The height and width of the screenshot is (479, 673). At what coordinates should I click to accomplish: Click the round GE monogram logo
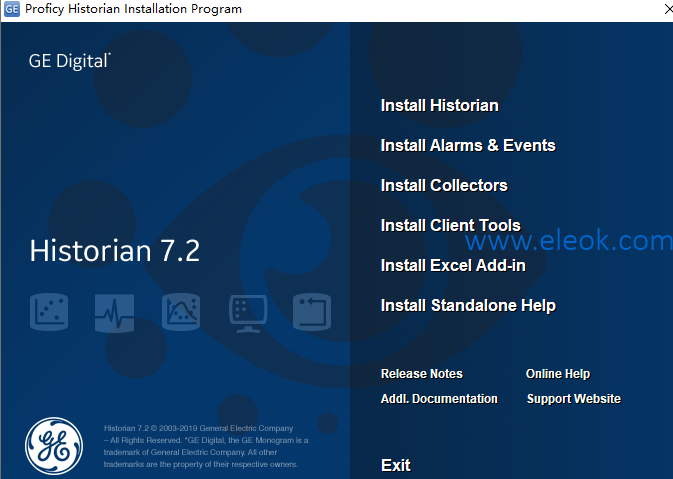coord(54,446)
